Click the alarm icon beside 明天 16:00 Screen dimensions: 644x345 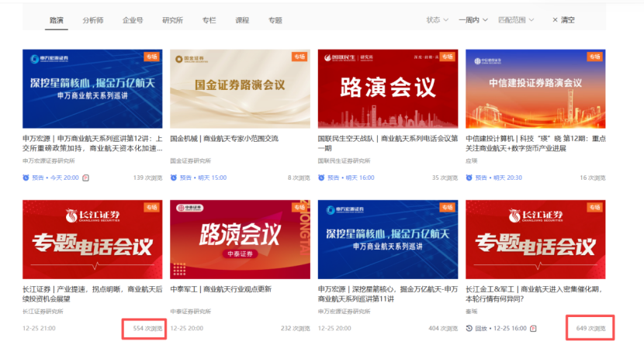(x=322, y=178)
